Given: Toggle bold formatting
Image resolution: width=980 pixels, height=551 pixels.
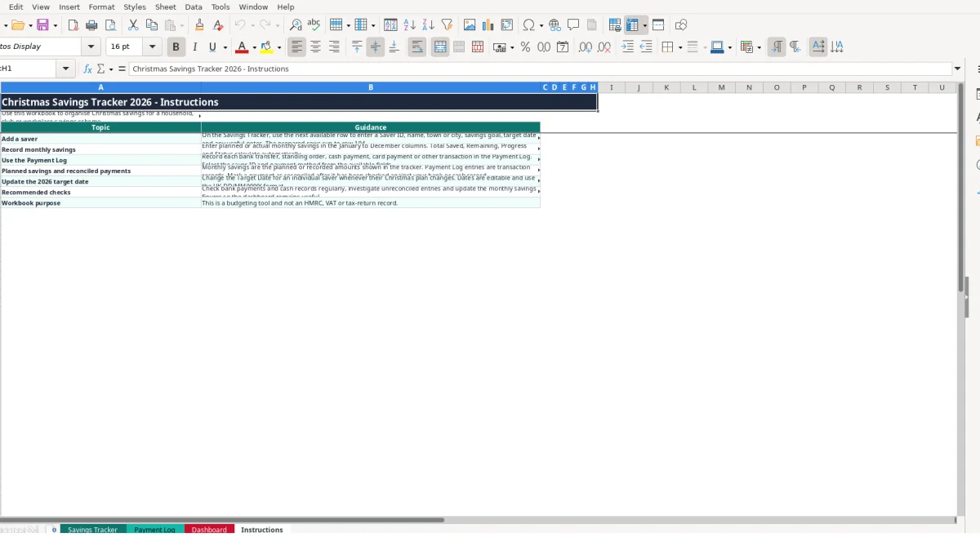Looking at the screenshot, I should tap(176, 47).
